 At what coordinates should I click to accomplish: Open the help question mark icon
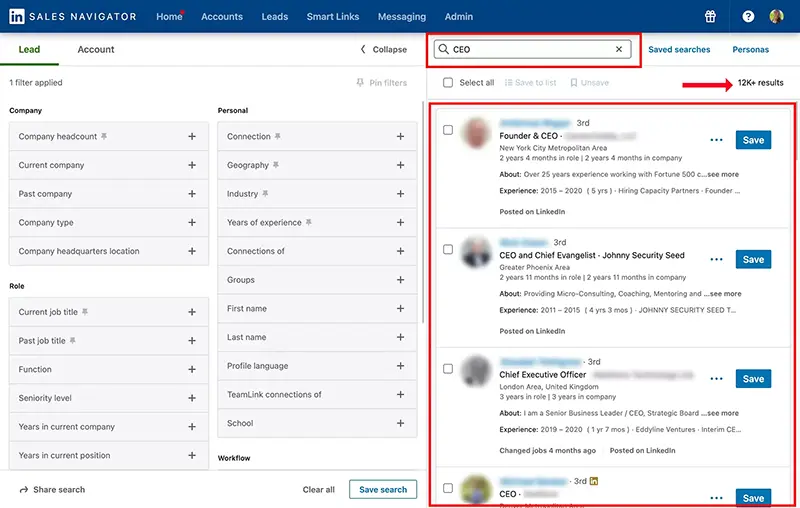pos(748,16)
